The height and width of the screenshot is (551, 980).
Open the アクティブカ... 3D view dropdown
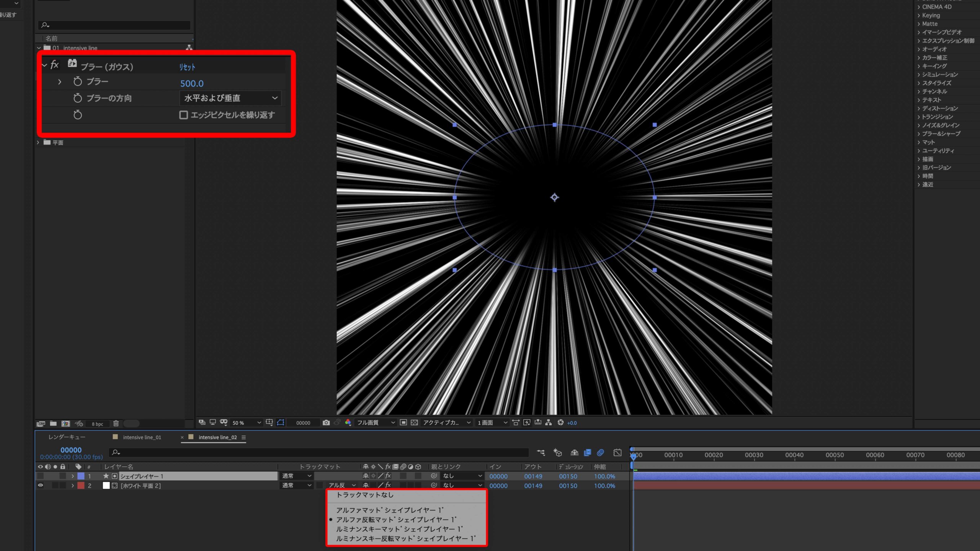(x=446, y=422)
